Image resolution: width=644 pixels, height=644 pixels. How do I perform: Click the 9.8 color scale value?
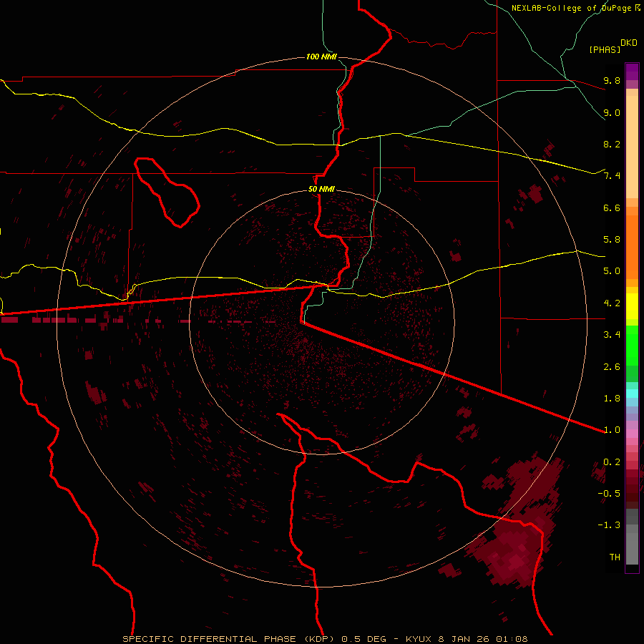pyautogui.click(x=612, y=80)
